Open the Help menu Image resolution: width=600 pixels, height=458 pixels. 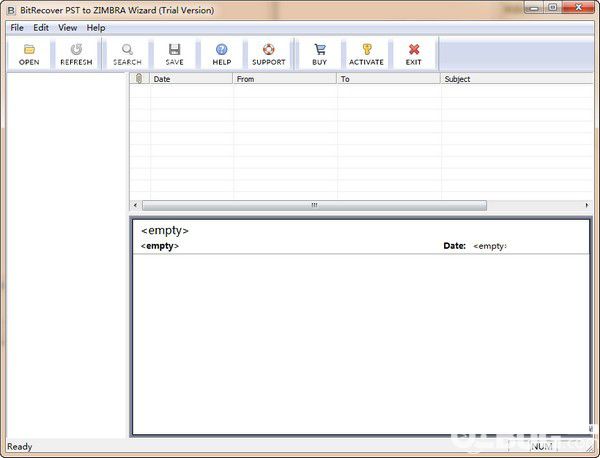click(x=96, y=28)
